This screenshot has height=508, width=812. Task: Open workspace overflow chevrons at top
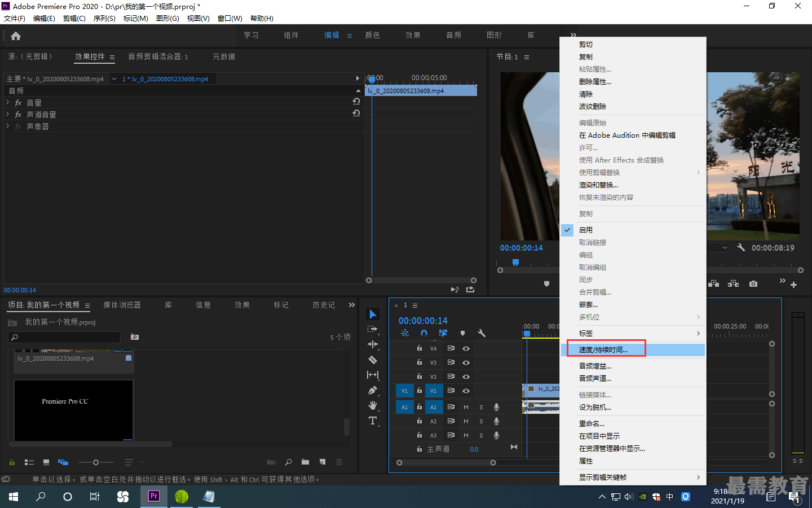[573, 36]
